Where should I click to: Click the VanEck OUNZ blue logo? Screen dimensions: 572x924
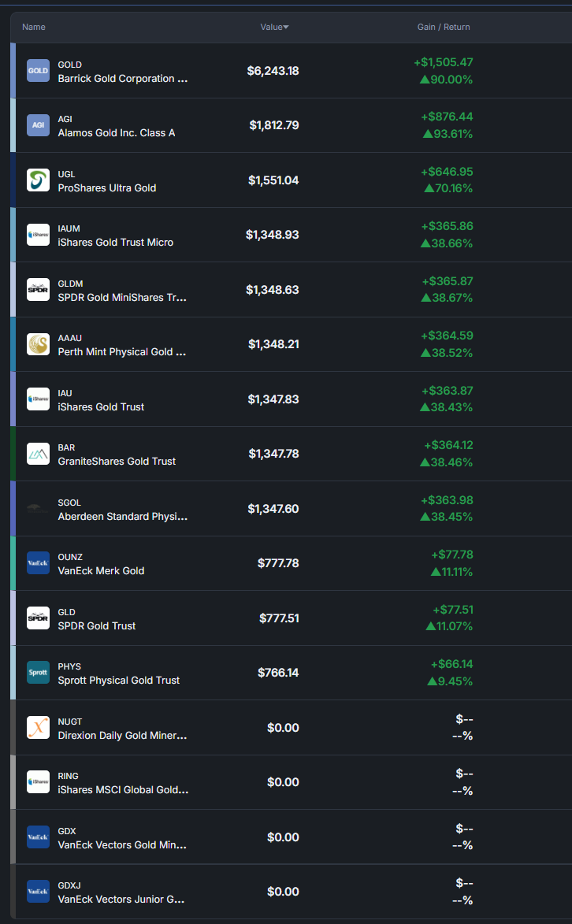point(38,563)
